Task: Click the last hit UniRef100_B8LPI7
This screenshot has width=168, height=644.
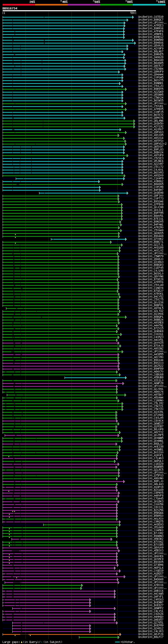Action: (151, 637)
